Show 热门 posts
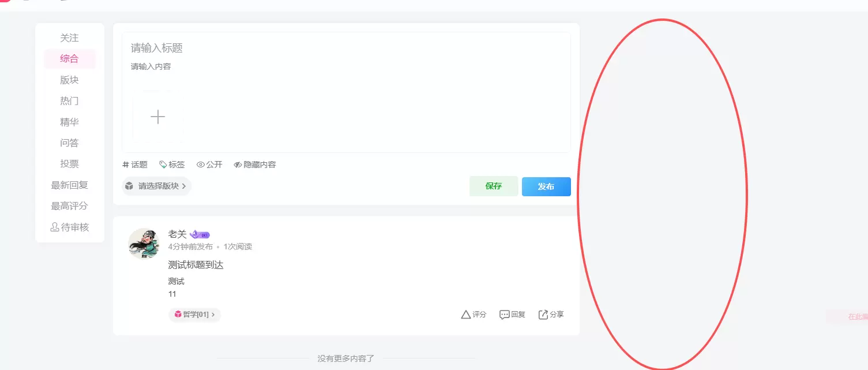The height and width of the screenshot is (370, 868). tap(69, 101)
